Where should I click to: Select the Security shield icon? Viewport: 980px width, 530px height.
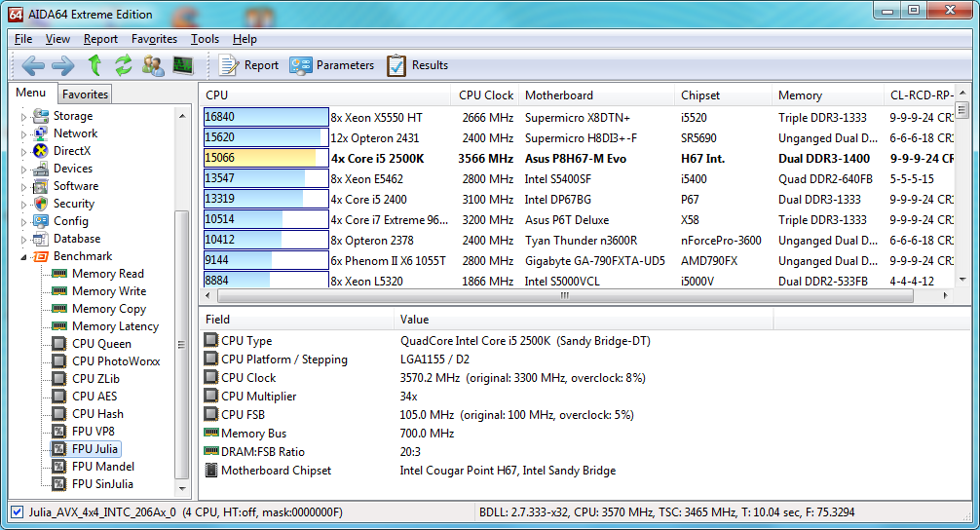[41, 203]
